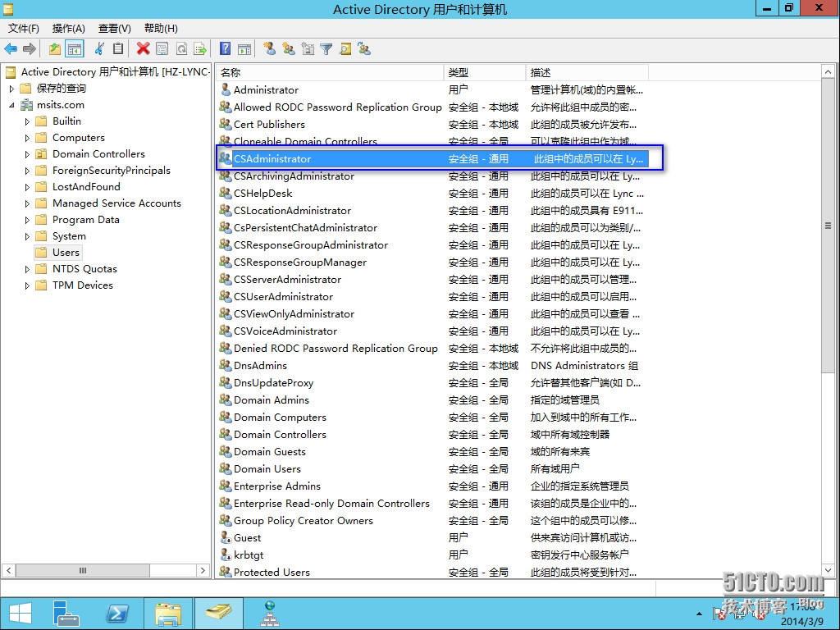Select the krbtgt user row
The height and width of the screenshot is (630, 840).
[431, 555]
